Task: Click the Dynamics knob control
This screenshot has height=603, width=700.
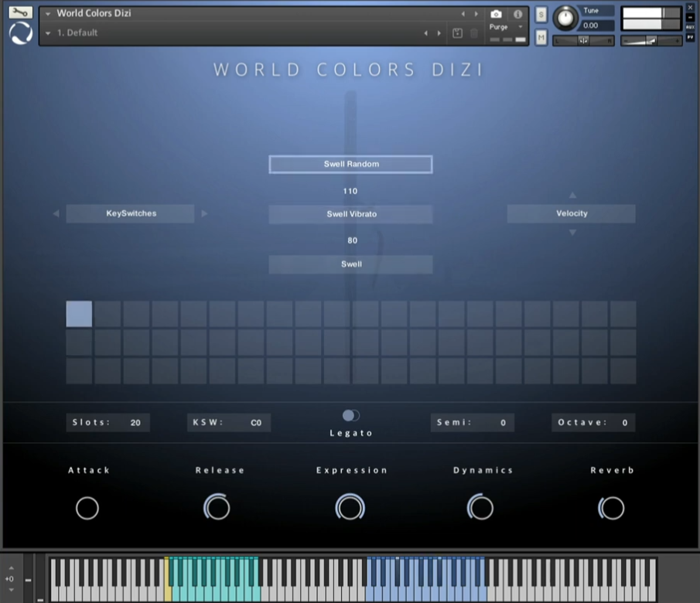Action: point(480,508)
